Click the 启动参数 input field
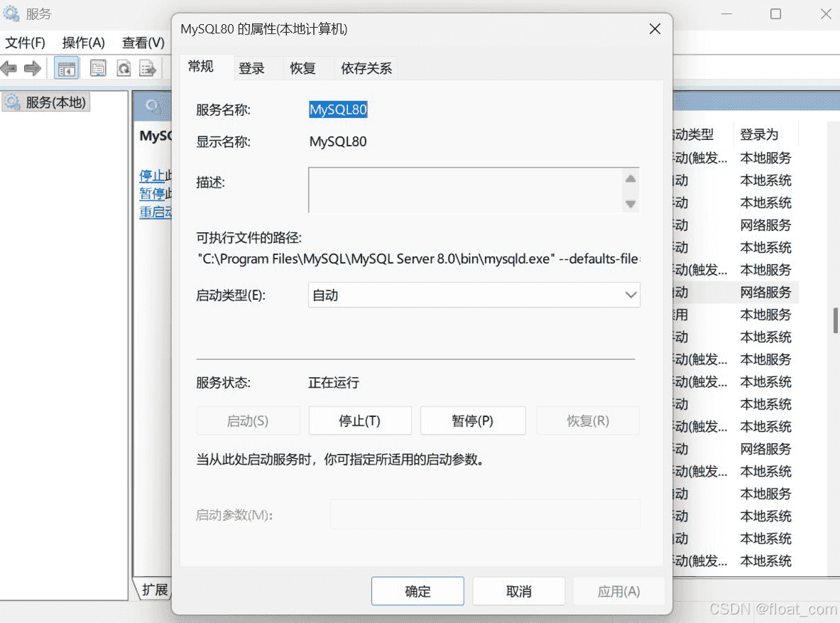The width and height of the screenshot is (840, 623). (x=485, y=515)
